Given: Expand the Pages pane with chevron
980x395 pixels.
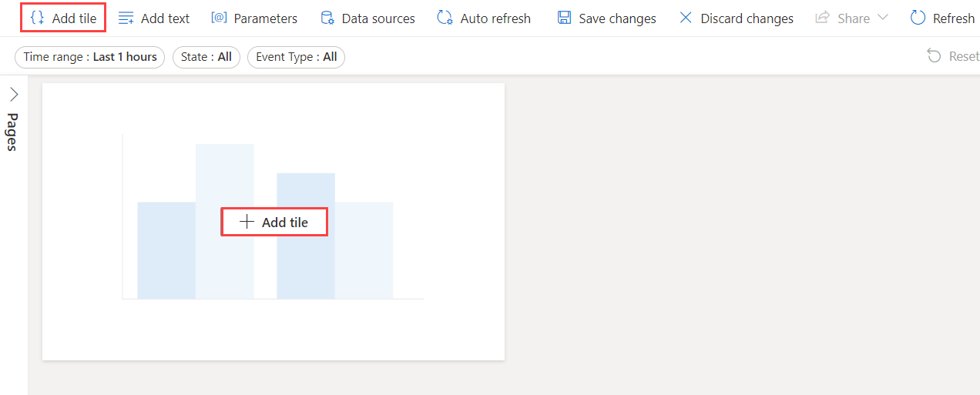Looking at the screenshot, I should coord(14,95).
